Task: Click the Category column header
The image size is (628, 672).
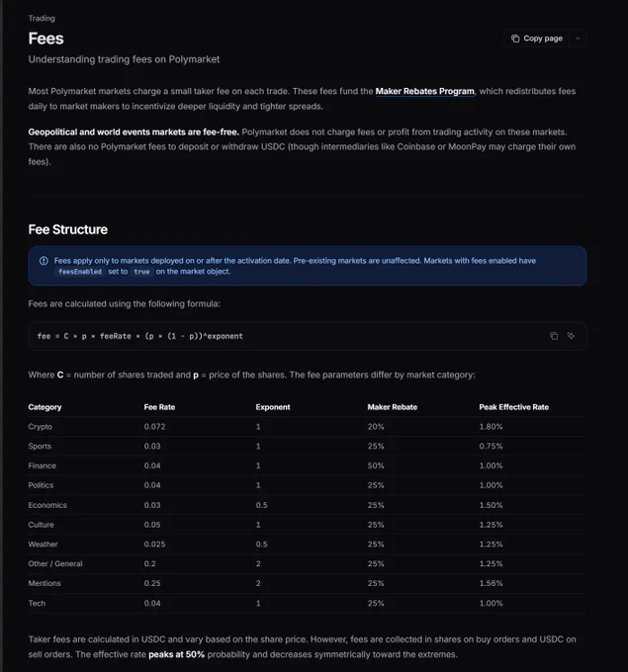Action: (x=45, y=407)
